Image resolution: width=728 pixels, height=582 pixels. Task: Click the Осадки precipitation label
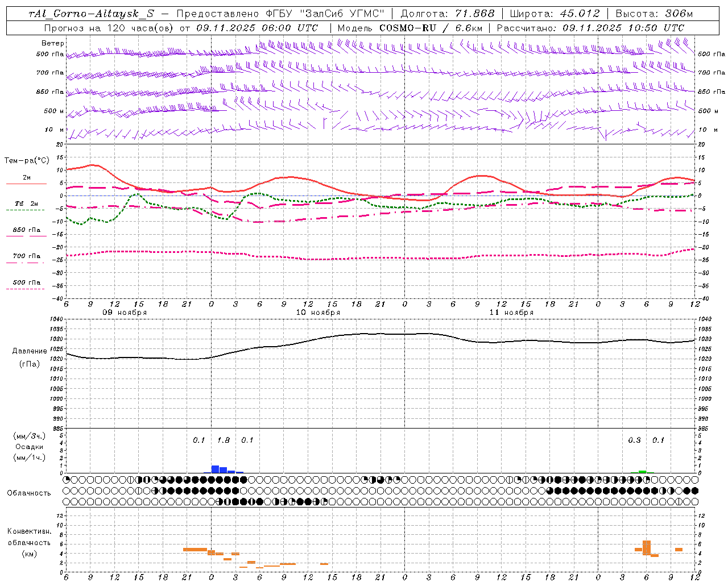(x=30, y=447)
